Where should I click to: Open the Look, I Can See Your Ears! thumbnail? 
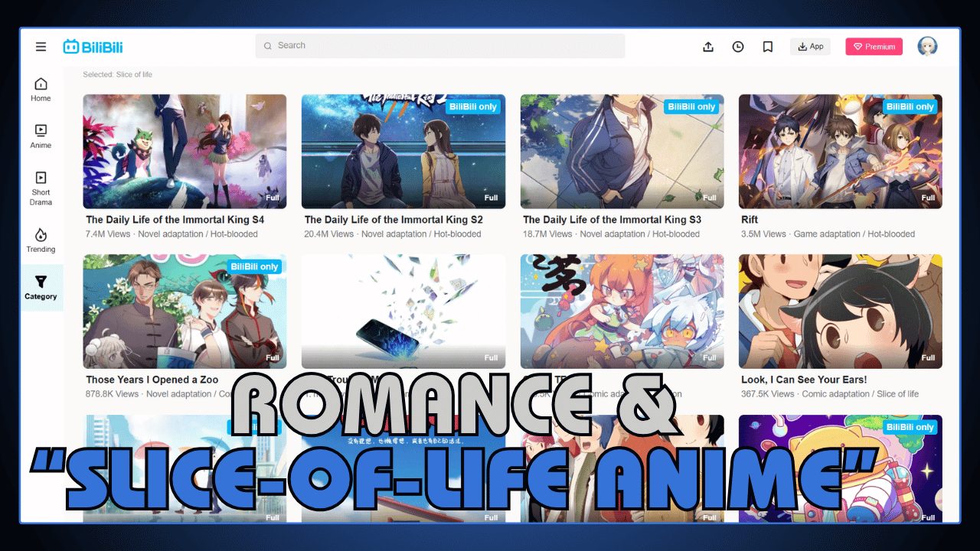click(x=840, y=311)
